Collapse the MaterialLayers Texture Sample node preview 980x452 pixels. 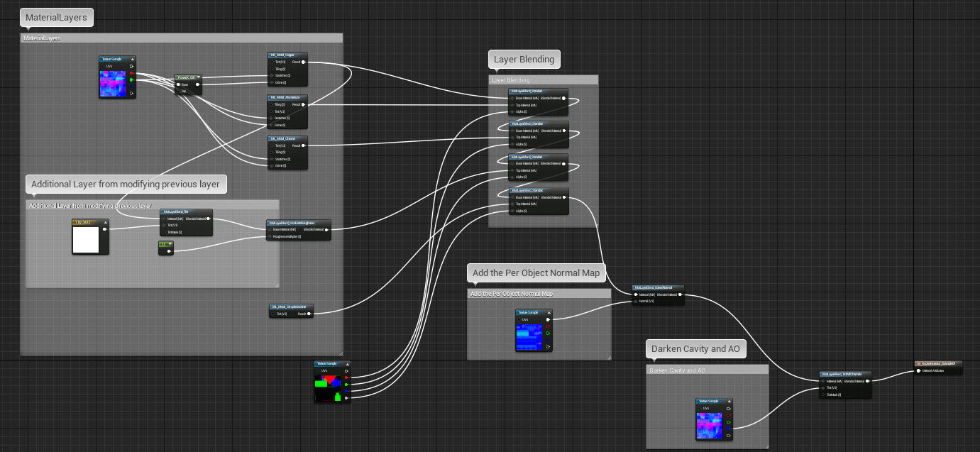tap(131, 60)
